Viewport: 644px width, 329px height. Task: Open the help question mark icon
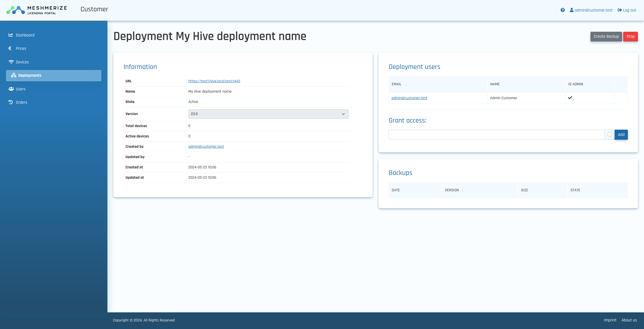tap(563, 10)
